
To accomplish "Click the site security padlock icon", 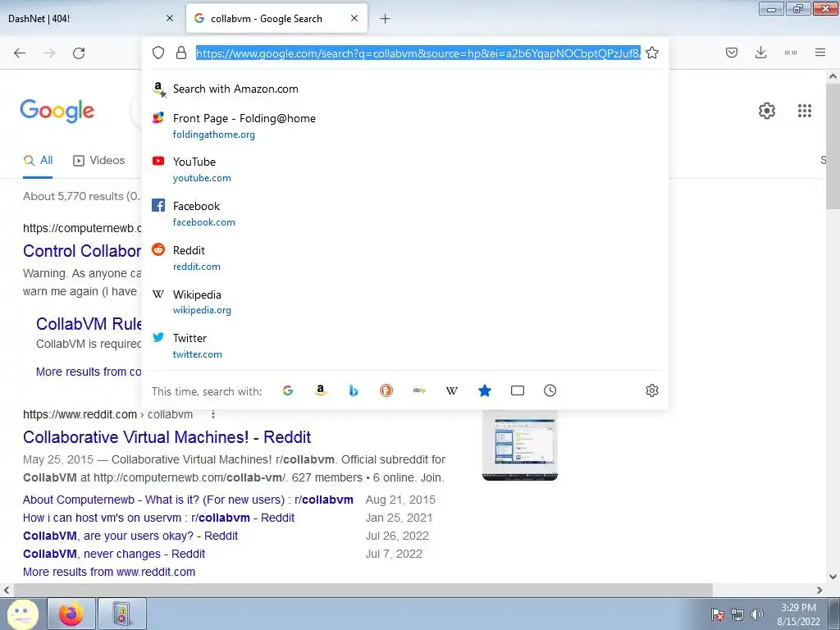I will (x=181, y=52).
